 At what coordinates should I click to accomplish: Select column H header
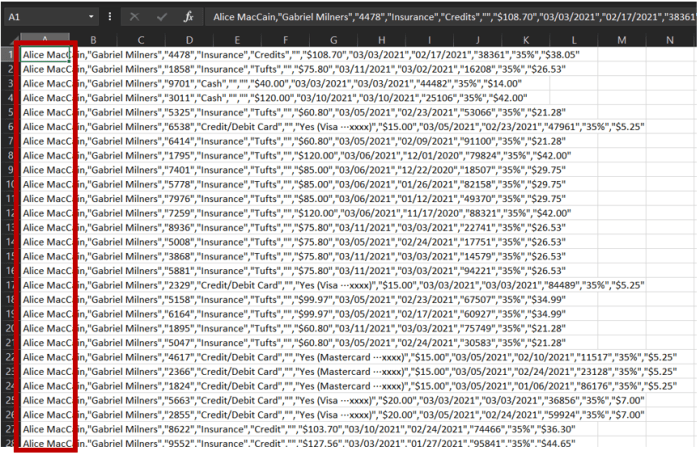pyautogui.click(x=382, y=40)
